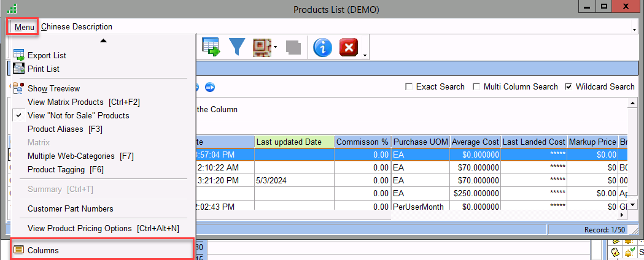Image resolution: width=644 pixels, height=260 pixels.
Task: Collapse the menu using the top up-arrow
Action: [103, 40]
